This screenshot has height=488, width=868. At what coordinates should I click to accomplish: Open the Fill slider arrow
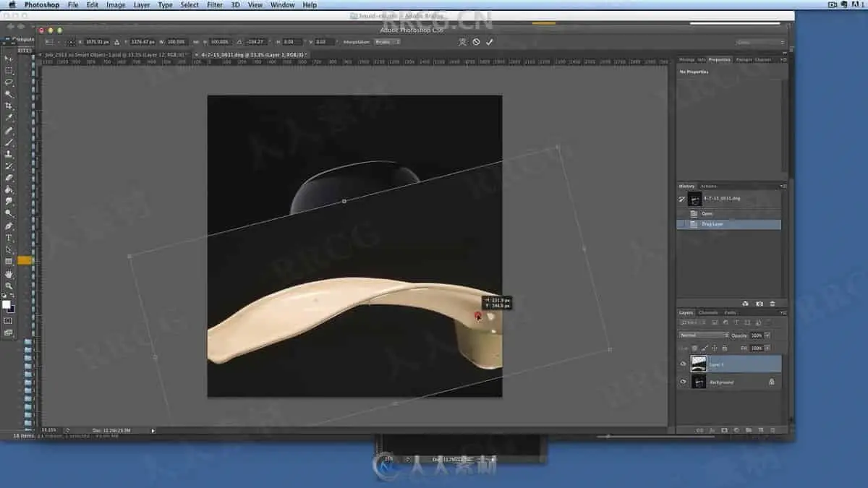pos(767,348)
